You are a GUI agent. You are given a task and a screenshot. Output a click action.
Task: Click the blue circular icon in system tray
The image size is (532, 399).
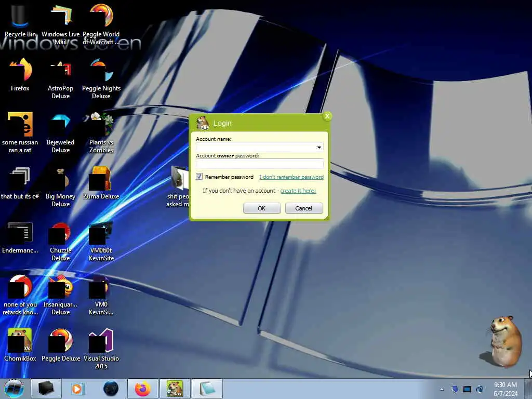tap(480, 389)
